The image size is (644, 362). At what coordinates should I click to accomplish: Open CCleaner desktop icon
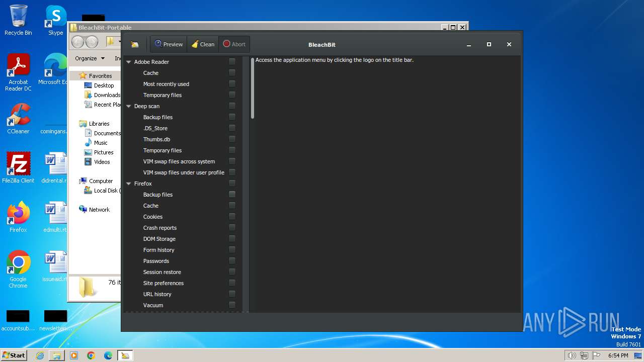coord(18,119)
